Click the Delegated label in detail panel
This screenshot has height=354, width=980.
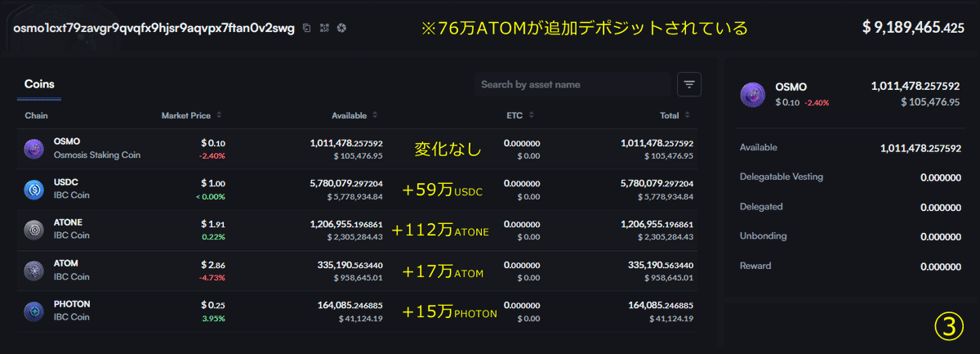(x=761, y=207)
